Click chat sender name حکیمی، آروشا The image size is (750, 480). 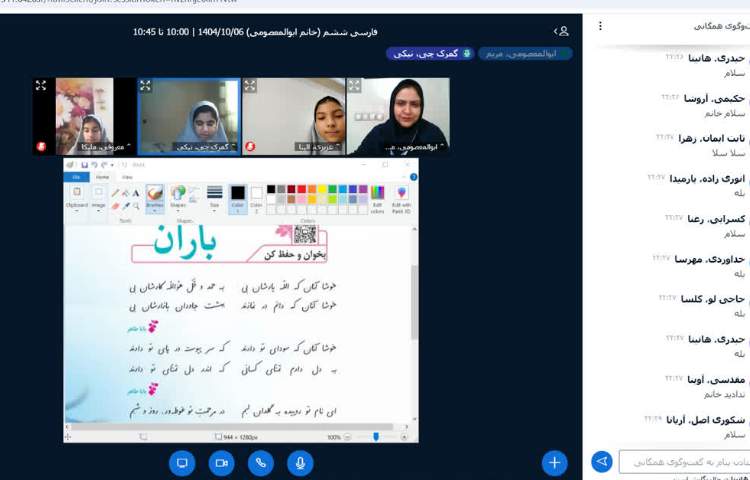pyautogui.click(x=714, y=99)
